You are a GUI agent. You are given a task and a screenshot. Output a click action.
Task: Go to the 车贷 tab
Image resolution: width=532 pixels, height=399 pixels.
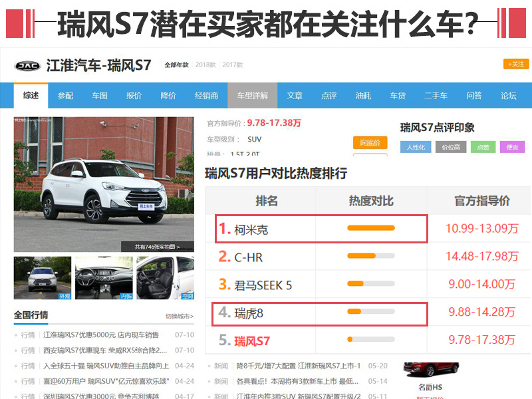point(398,96)
